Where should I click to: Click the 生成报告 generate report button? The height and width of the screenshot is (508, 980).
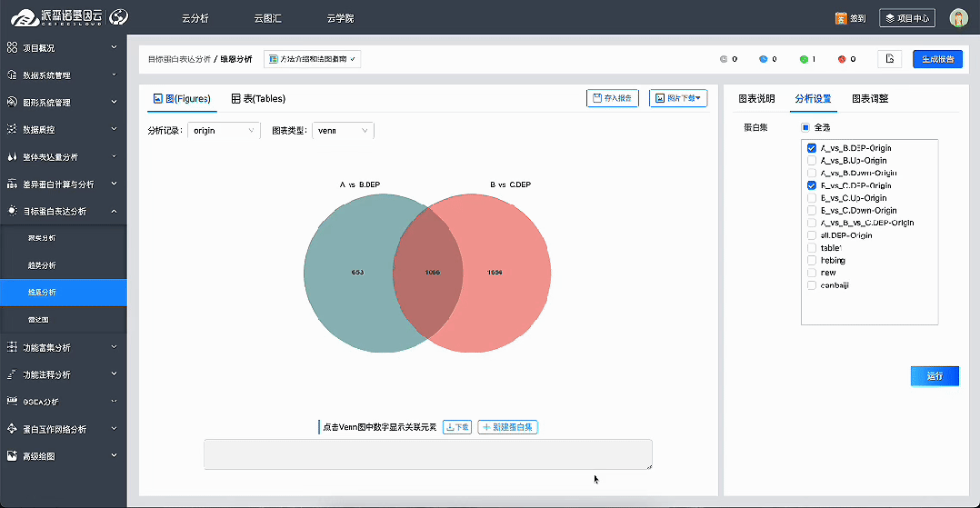point(937,59)
